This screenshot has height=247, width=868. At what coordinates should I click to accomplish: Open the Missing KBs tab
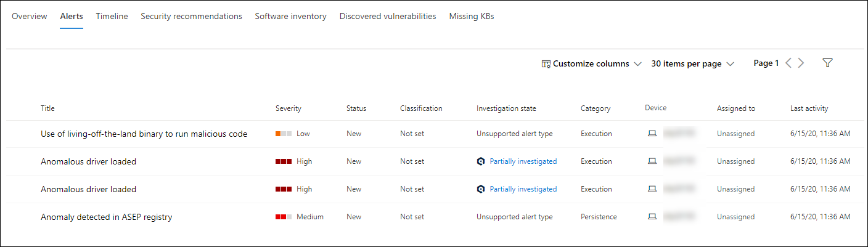pos(472,17)
